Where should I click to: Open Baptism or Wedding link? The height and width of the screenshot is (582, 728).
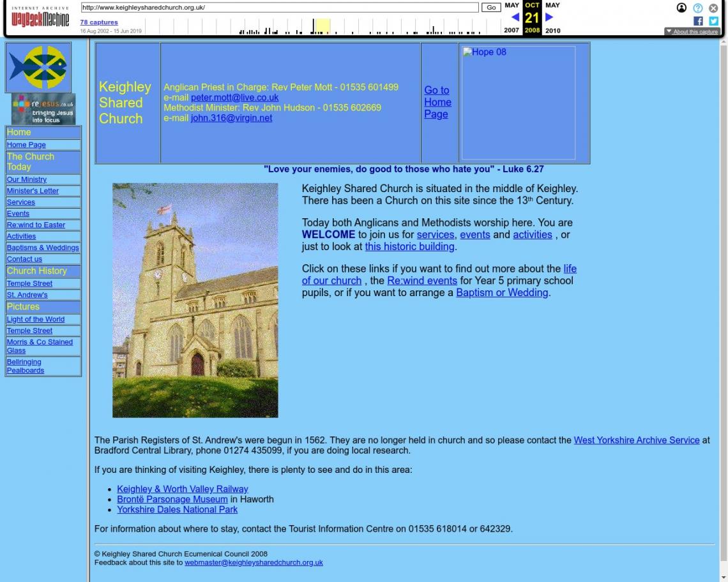(502, 293)
